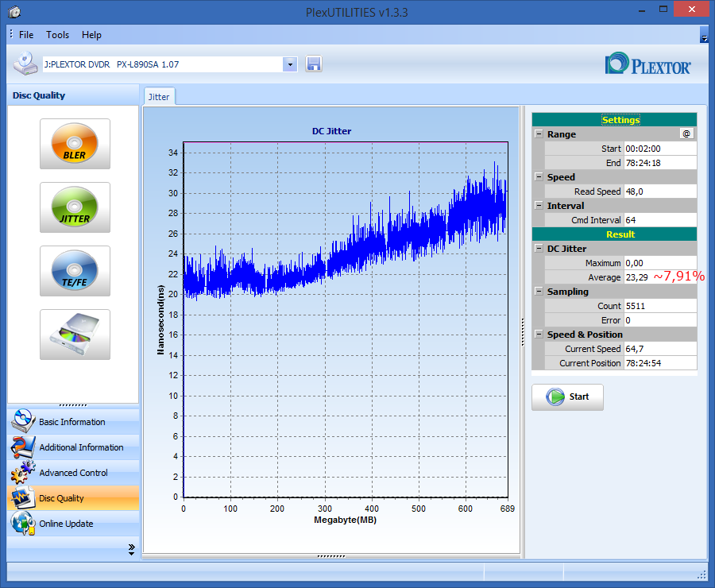Click the Megabyte(MB) axis label
715x588 pixels.
(346, 520)
